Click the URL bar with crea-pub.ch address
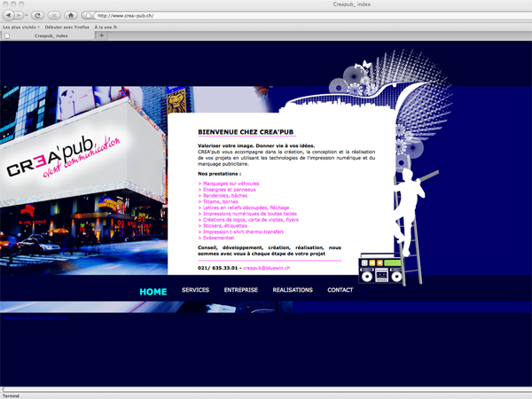Viewport: 532px width, 399px height. click(x=312, y=16)
